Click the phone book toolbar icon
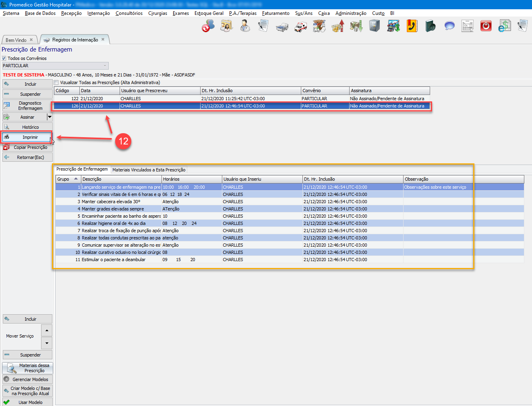This screenshot has height=406, width=532. click(x=412, y=27)
